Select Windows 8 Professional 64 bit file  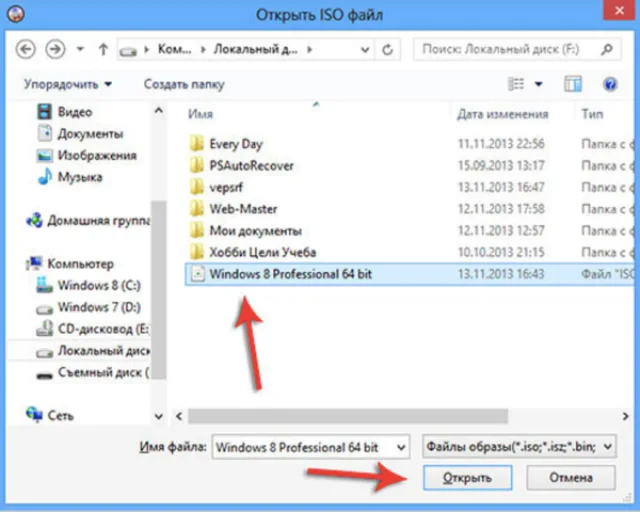pyautogui.click(x=410, y=274)
